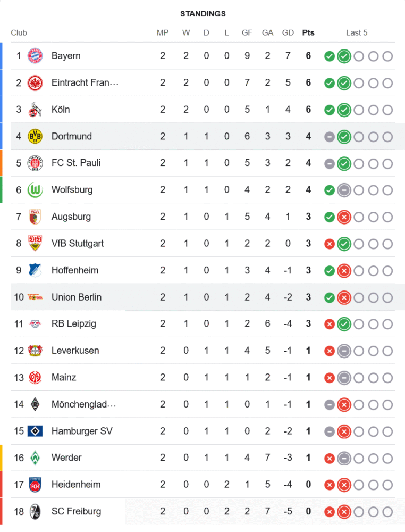Click the Werder Bremen logo
Image resolution: width=405 pixels, height=532 pixels.
coord(35,458)
